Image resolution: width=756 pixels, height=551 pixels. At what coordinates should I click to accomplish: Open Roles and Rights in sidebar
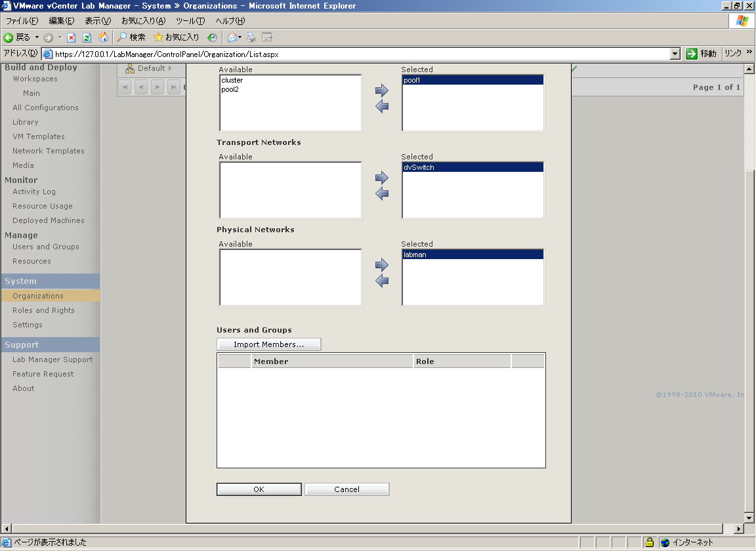[x=43, y=310]
